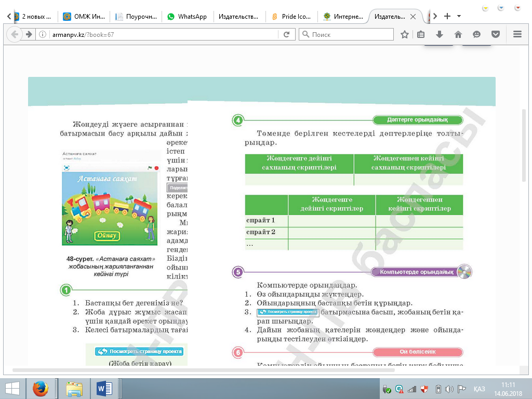Switch to the 'Издательств...' tab
This screenshot has height=399, width=532.
[238, 16]
